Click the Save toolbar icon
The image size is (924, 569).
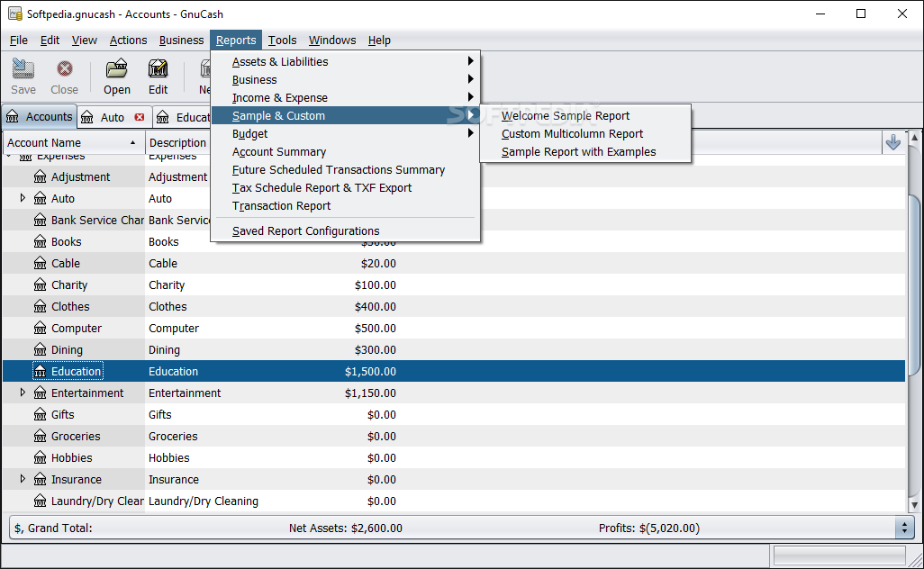tap(23, 77)
